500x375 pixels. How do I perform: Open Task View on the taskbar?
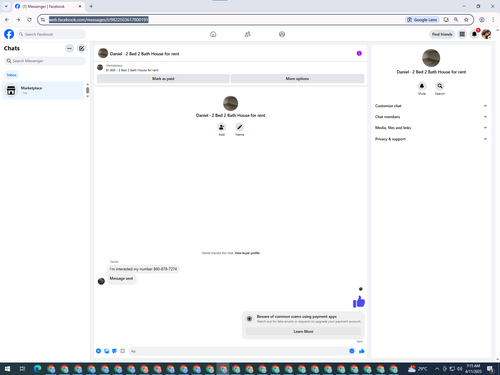click(22, 369)
